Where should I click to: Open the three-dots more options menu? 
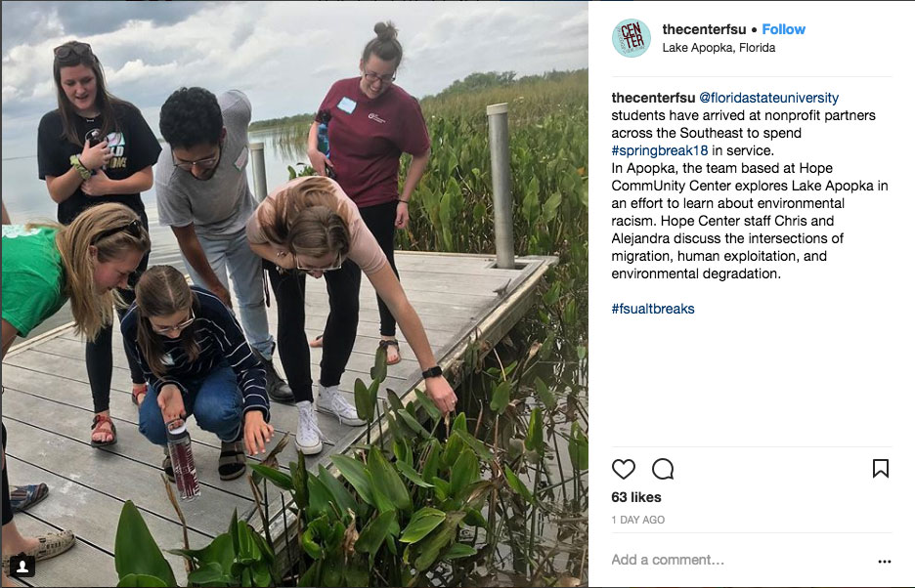tap(884, 562)
